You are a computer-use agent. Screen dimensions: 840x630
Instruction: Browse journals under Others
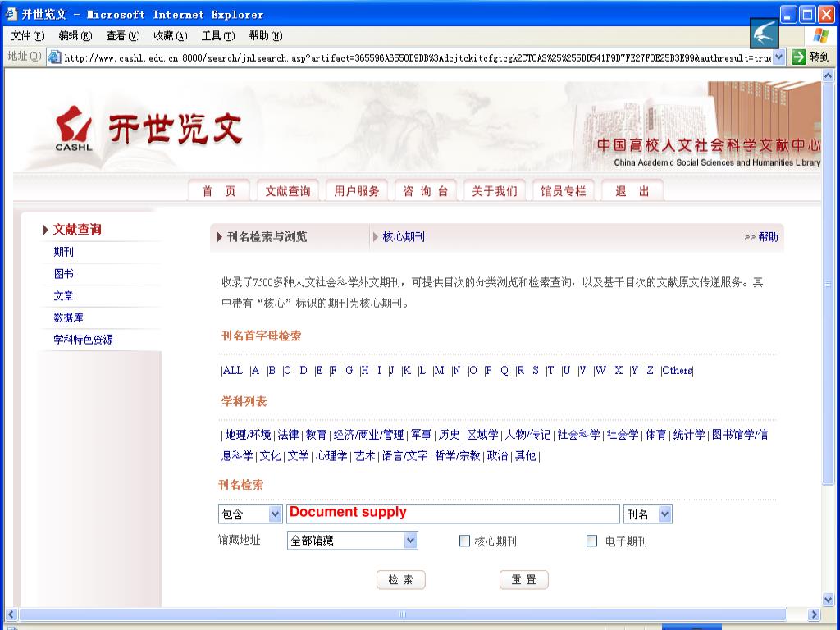[x=677, y=370]
